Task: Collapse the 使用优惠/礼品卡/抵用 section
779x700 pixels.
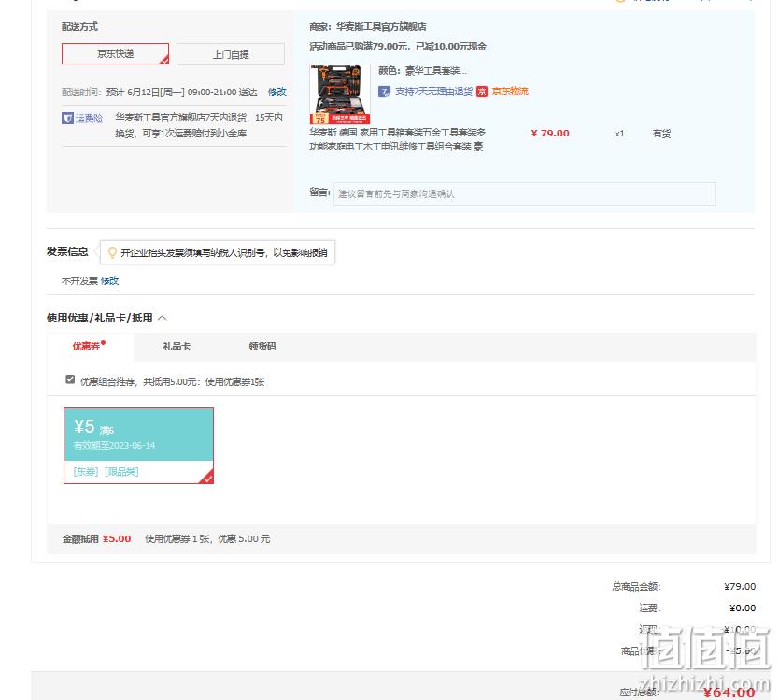Action: pyautogui.click(x=163, y=318)
